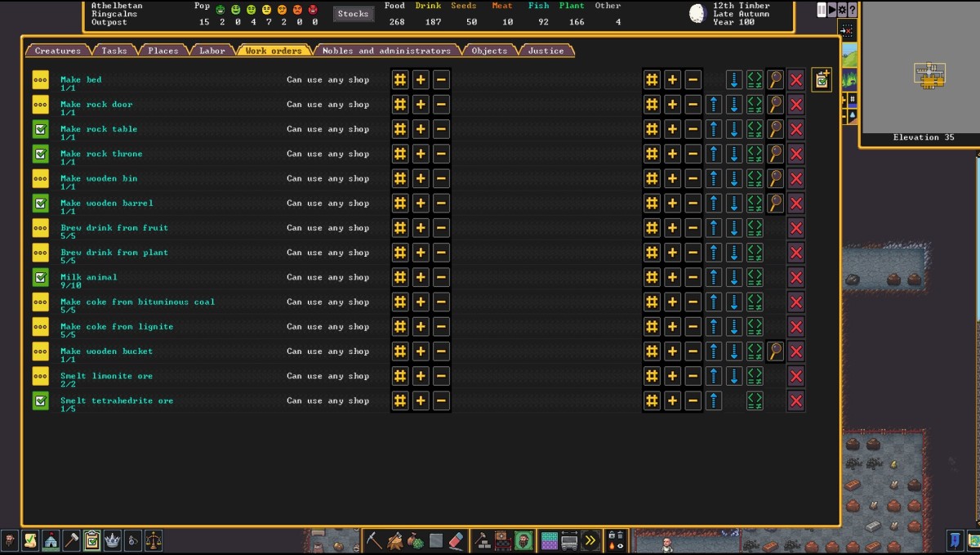Pause the game with the pause button

pyautogui.click(x=822, y=10)
